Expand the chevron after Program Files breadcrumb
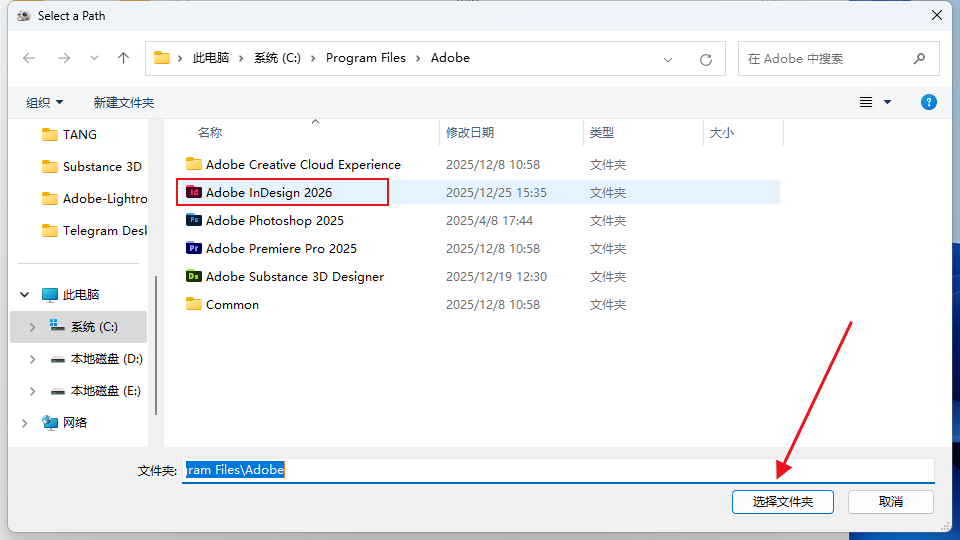The height and width of the screenshot is (540, 960). click(418, 58)
